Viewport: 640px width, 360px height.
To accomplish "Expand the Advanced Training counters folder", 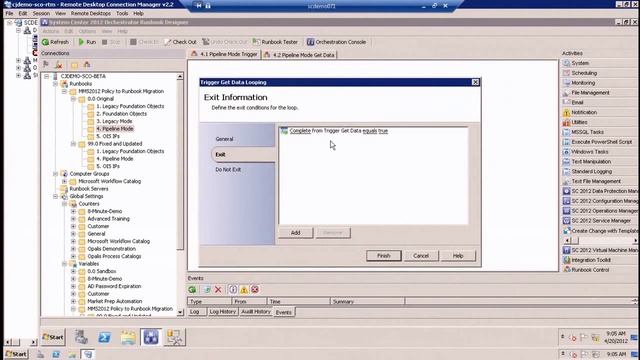I will 73,219.
